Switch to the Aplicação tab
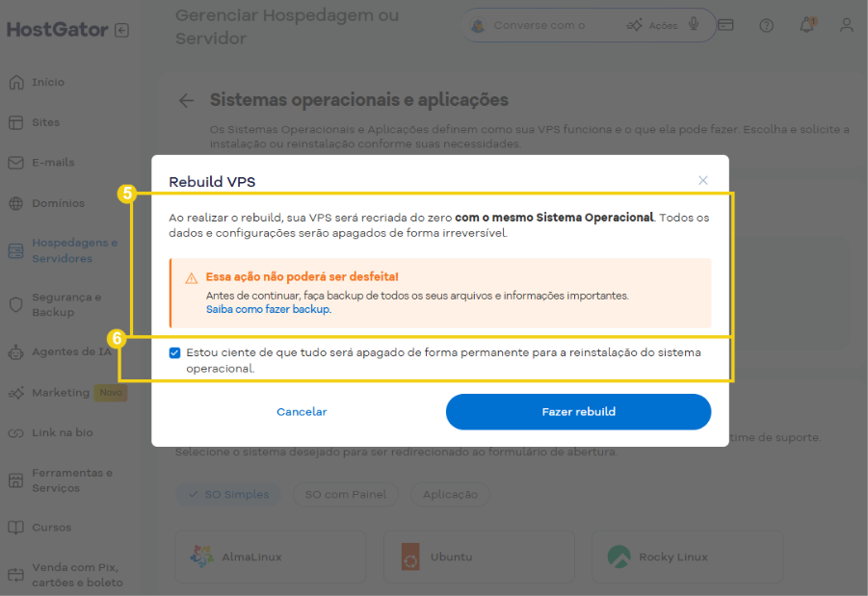This screenshot has height=596, width=868. coord(449,492)
